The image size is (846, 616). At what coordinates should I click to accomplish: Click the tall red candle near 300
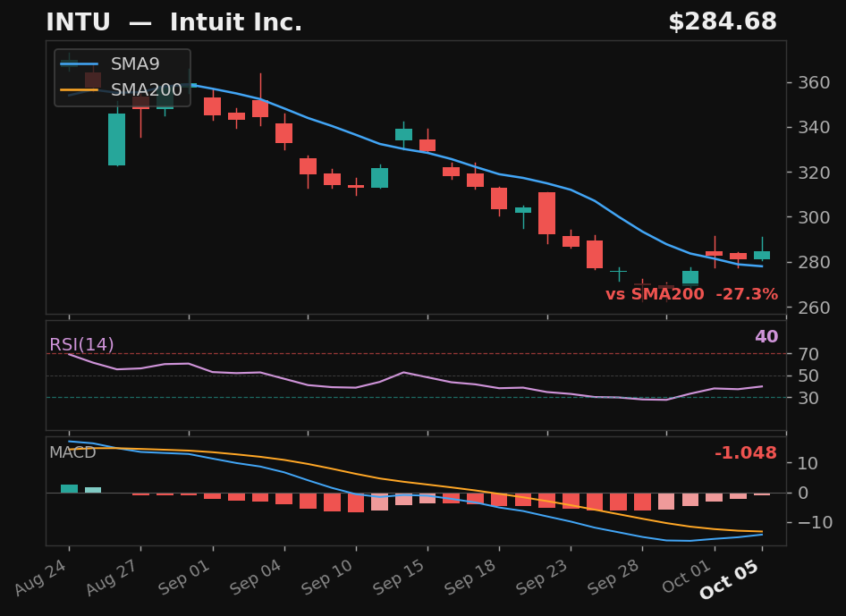click(547, 213)
